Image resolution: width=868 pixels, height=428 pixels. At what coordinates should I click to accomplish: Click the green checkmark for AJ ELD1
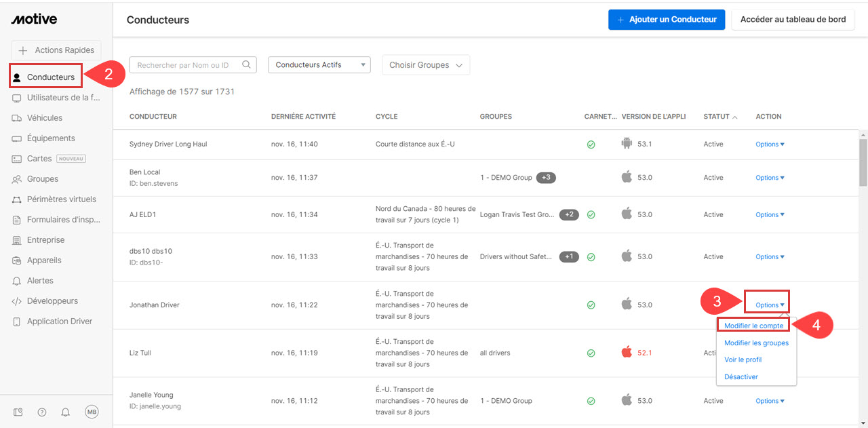pyautogui.click(x=591, y=215)
